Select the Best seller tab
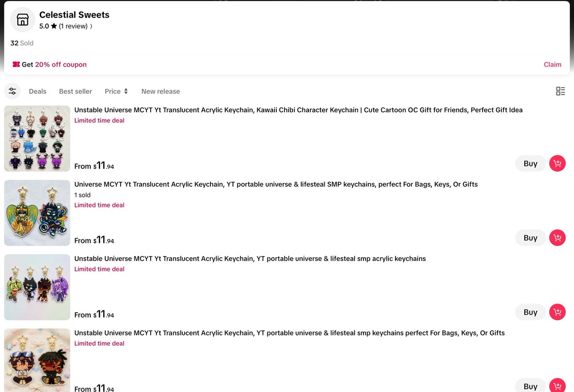 click(x=76, y=91)
